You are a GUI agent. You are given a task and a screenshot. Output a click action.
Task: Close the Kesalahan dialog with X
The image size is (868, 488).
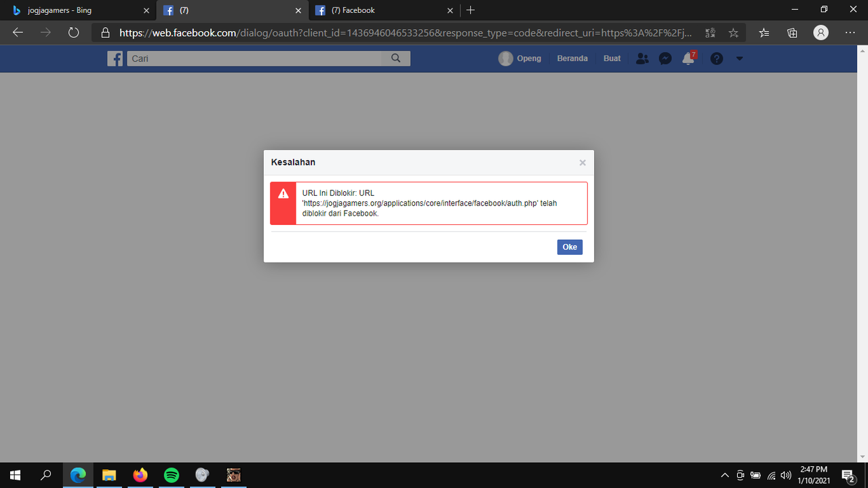pyautogui.click(x=583, y=163)
